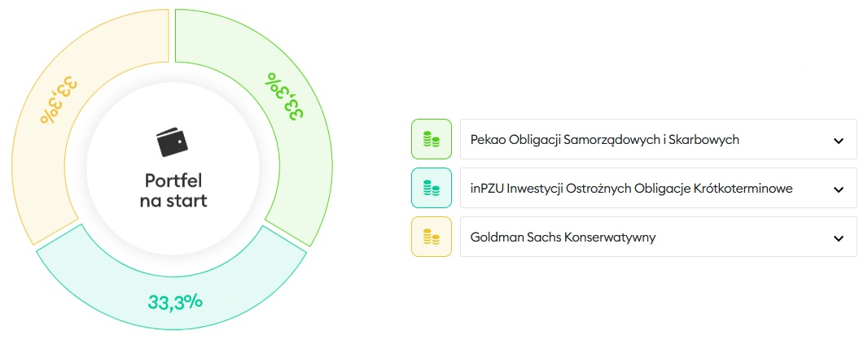Open the Pekao fund dropdown box blank area

pyautogui.click(x=786, y=139)
